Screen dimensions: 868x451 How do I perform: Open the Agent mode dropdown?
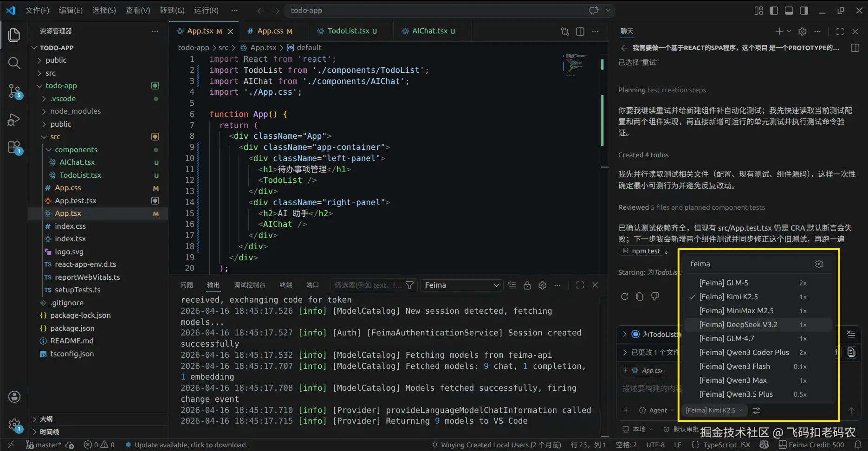[657, 411]
